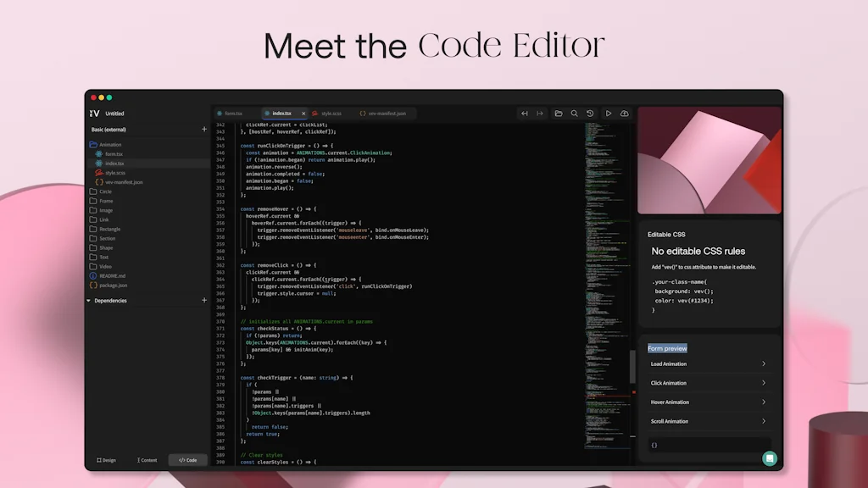The width and height of the screenshot is (868, 488).
Task: Click the Video folder icon
Action: coord(93,266)
